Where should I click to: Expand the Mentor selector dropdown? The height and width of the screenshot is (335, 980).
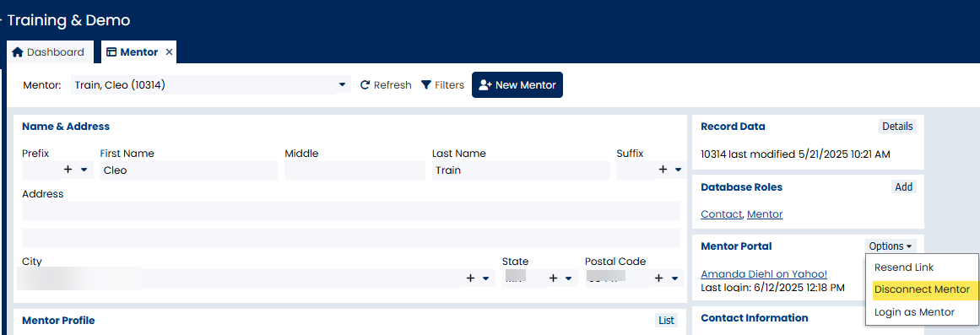click(x=342, y=85)
